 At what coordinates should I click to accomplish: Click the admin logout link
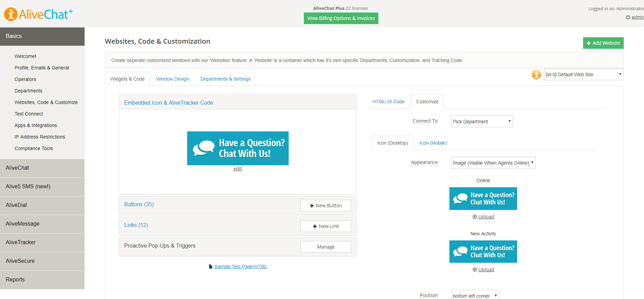(x=638, y=17)
